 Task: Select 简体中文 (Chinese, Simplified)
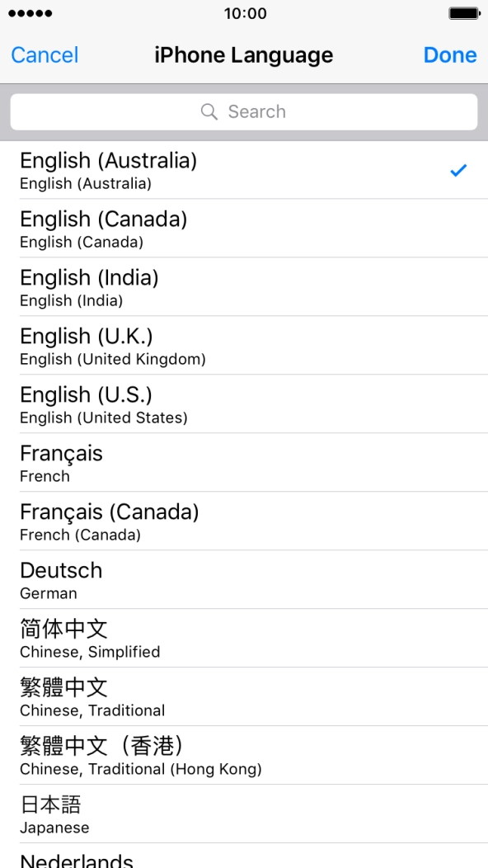(244, 638)
